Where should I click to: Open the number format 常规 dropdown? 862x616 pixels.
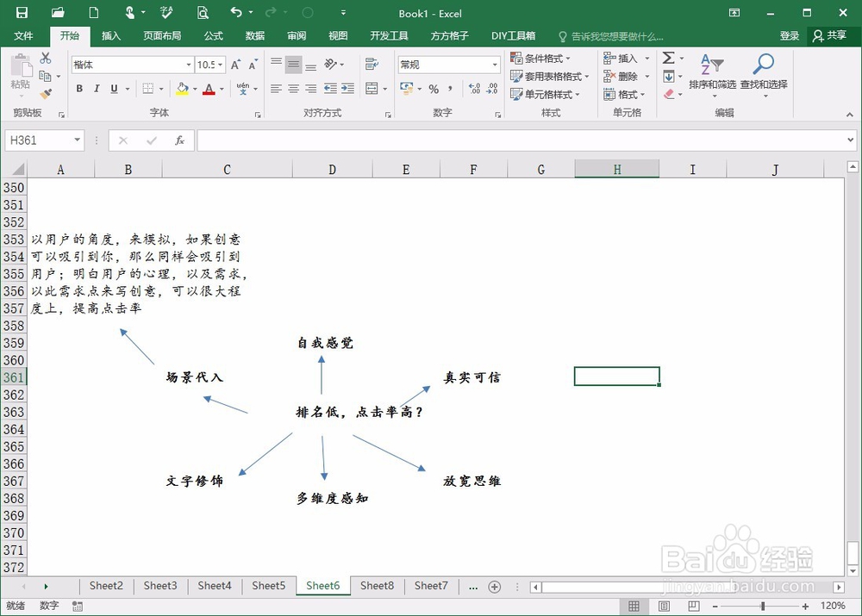coord(495,65)
